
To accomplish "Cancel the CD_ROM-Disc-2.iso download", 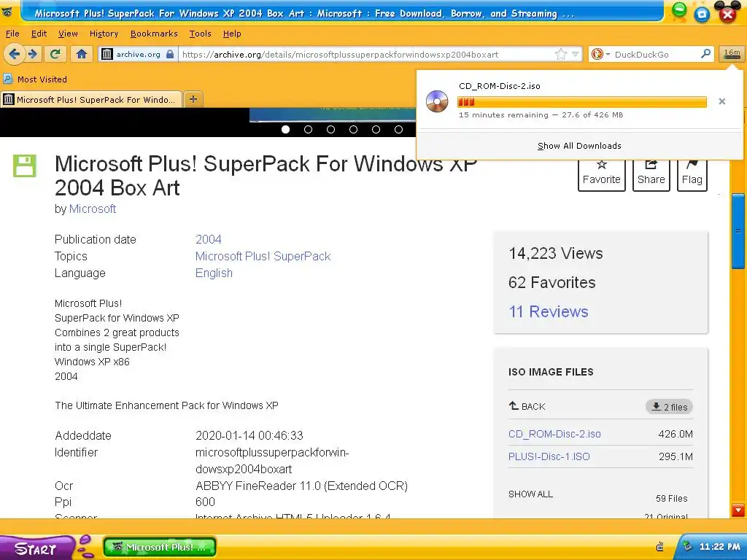I will point(721,101).
